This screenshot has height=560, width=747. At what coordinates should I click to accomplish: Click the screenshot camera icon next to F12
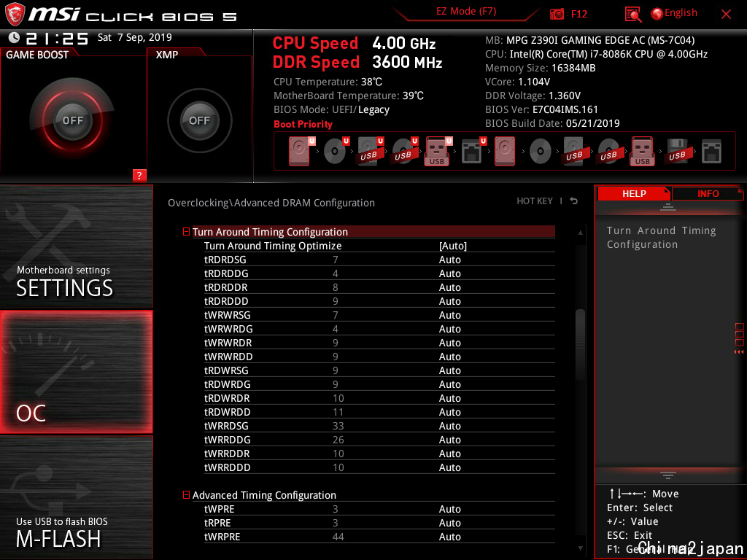[x=557, y=14]
